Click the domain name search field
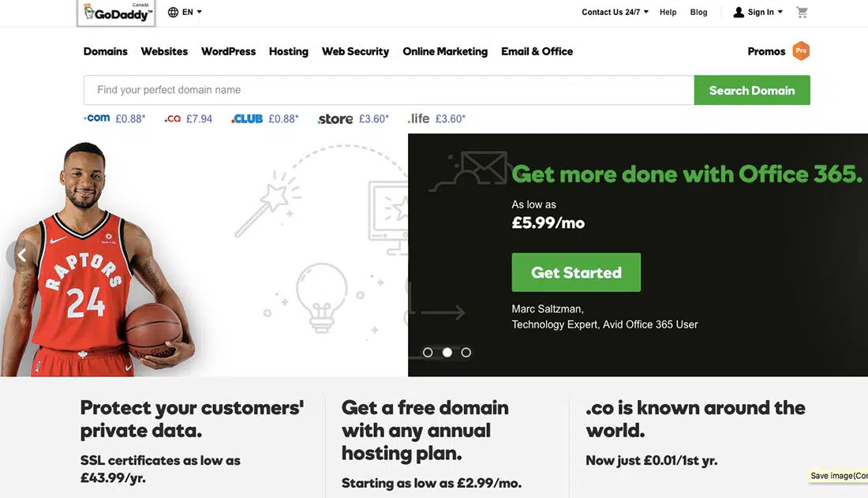 point(388,90)
